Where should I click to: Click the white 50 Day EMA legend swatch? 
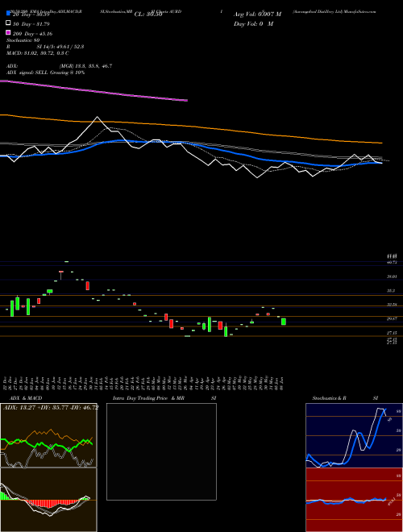(x=8, y=23)
